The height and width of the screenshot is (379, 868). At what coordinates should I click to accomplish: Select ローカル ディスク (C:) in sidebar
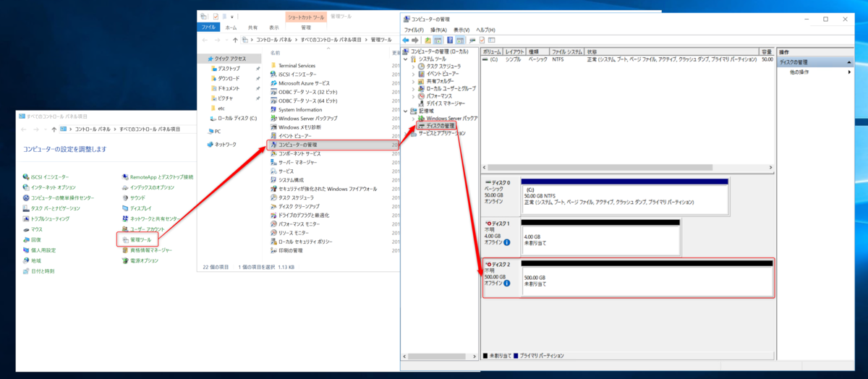pos(234,118)
